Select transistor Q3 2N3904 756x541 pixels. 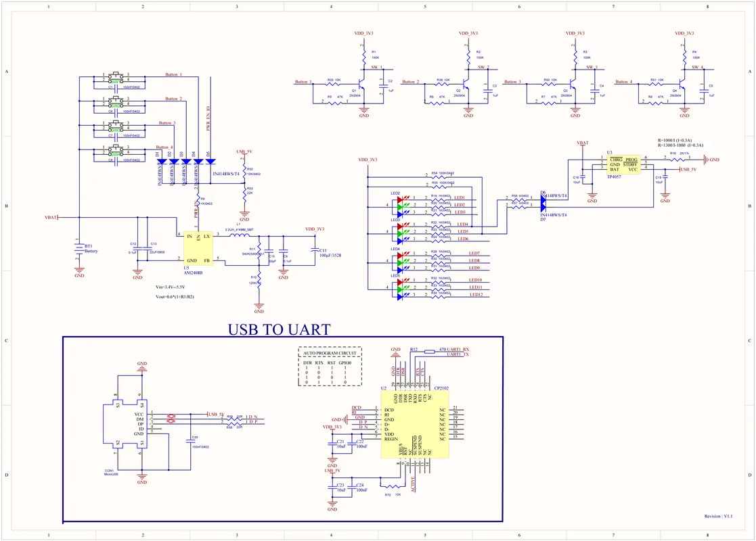point(573,85)
